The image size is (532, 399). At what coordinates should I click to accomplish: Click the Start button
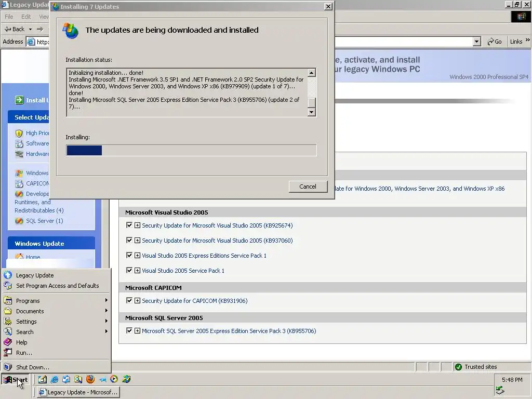[x=16, y=380]
